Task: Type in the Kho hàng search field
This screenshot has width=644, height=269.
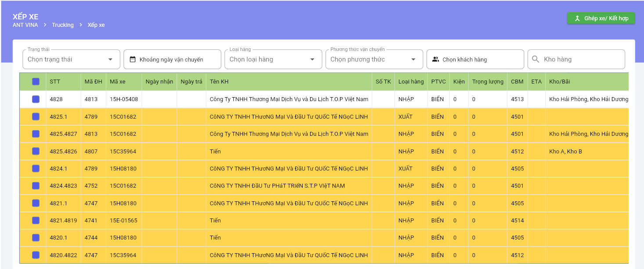Action: 581,59
